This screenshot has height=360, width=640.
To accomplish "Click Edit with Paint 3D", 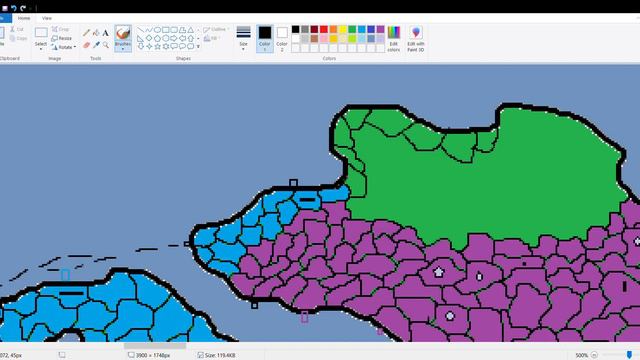I will tap(416, 39).
